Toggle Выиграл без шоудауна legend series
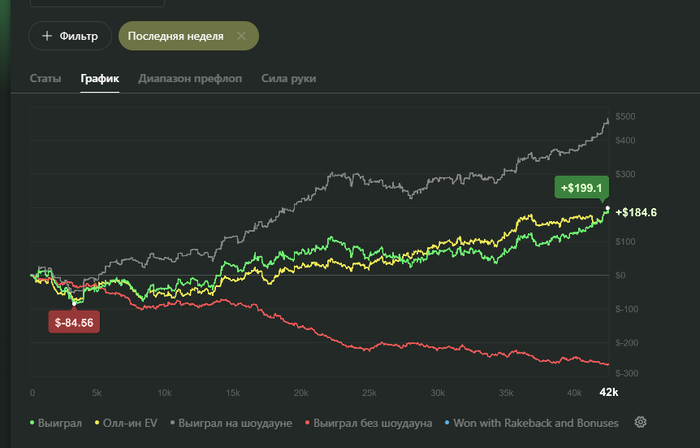Viewport: 700px width, 448px height. pyautogui.click(x=369, y=423)
